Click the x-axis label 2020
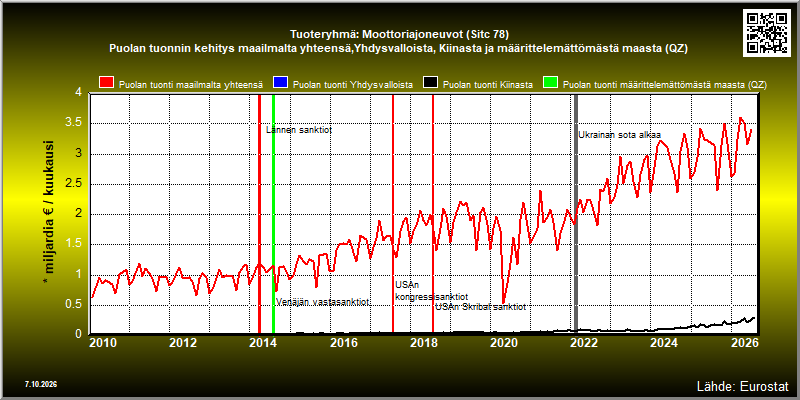 (x=504, y=343)
